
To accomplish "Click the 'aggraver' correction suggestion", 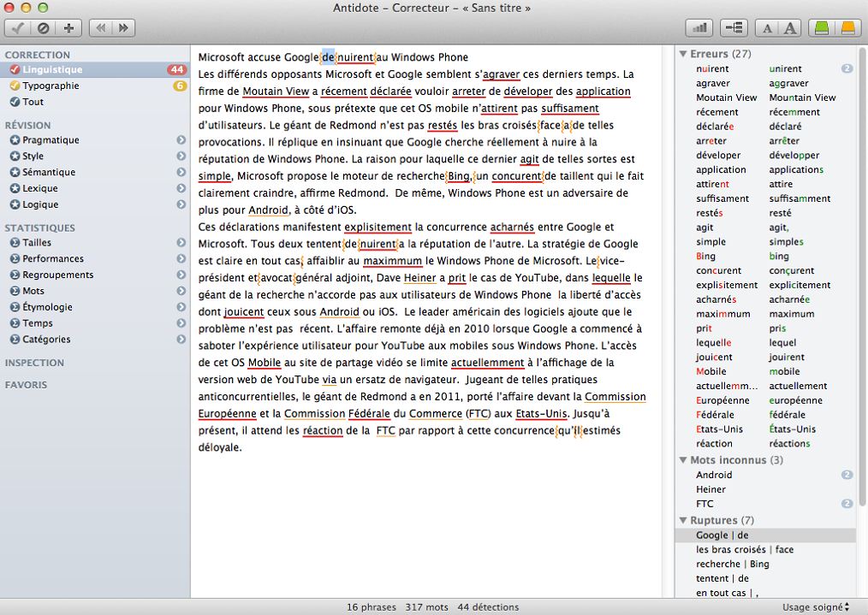I will click(x=789, y=83).
